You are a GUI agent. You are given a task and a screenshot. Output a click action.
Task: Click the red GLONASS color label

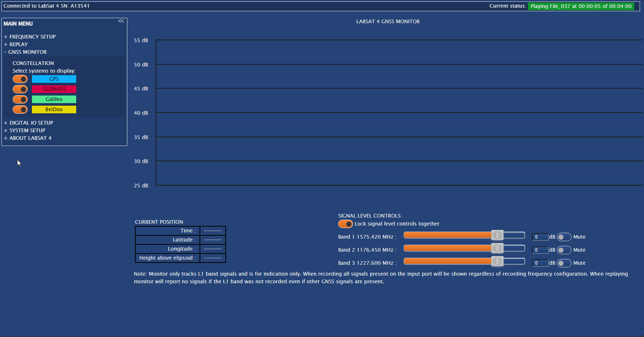(54, 89)
